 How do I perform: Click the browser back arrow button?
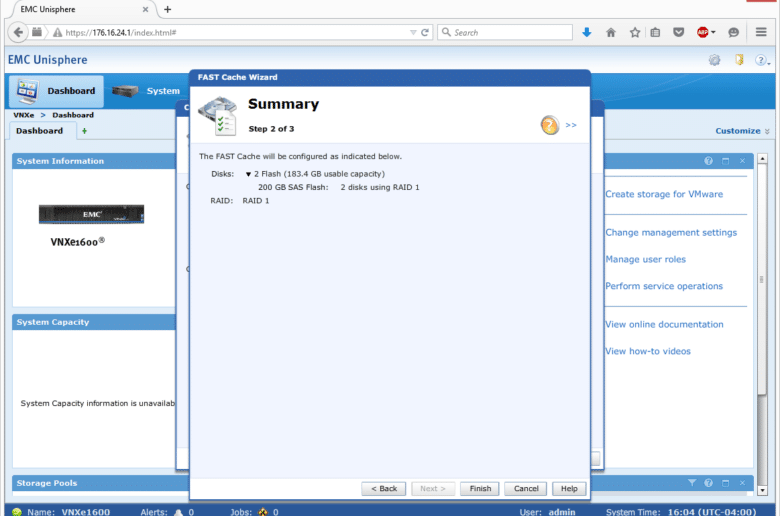click(18, 32)
